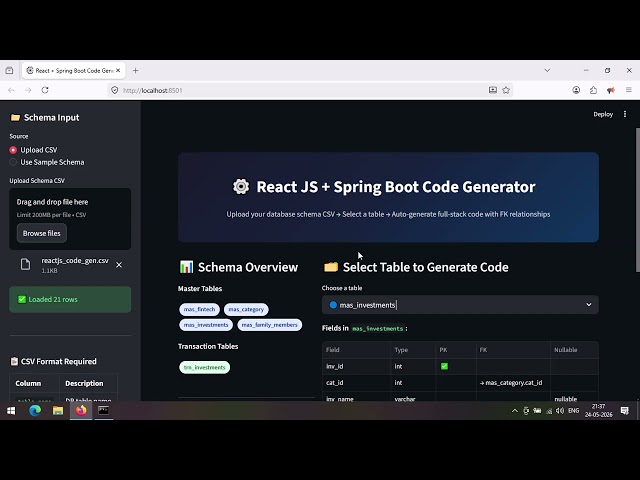Click the Firefox View icon left of tabs

9,71
